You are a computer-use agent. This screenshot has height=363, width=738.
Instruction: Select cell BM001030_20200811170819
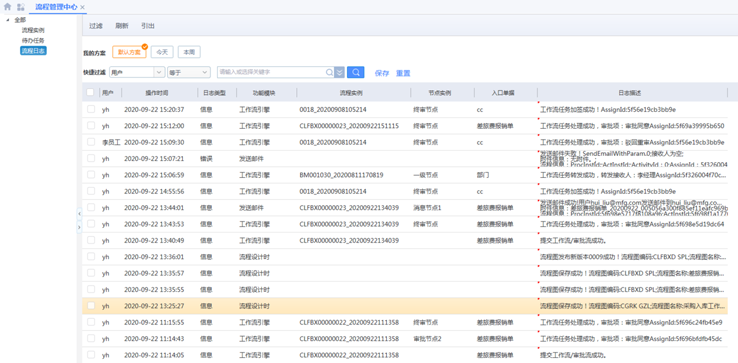tap(341, 175)
